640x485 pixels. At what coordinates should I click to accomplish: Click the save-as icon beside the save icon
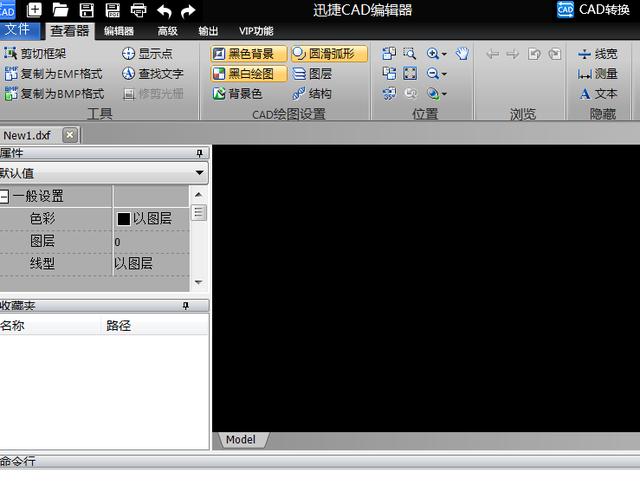112,10
